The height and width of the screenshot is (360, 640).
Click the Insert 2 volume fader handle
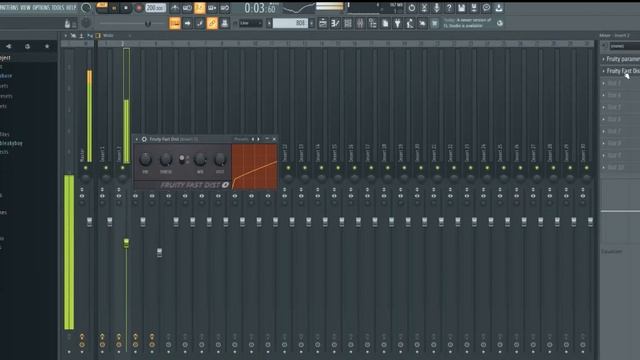point(126,243)
